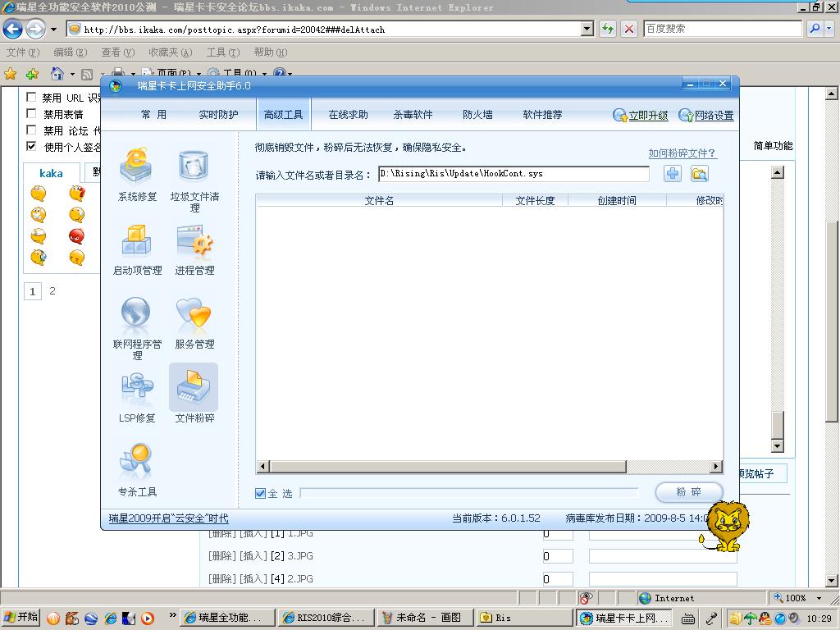Click the 粉碎 shred button
Viewport: 840px width, 630px height.
(x=689, y=492)
